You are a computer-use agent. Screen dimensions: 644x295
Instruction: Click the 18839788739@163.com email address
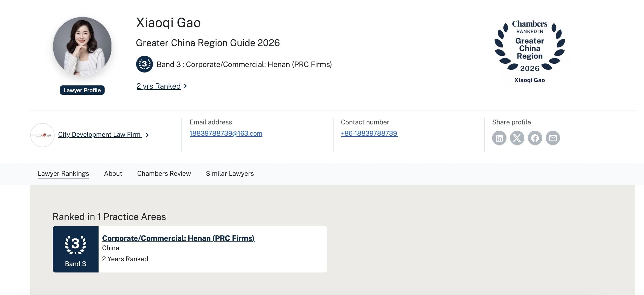pos(226,133)
